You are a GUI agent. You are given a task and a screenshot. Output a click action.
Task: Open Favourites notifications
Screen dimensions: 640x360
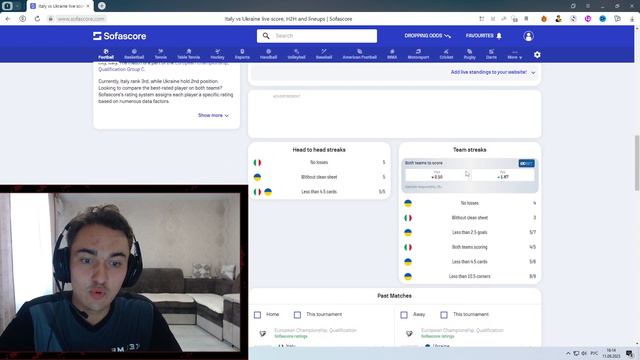pos(483,36)
